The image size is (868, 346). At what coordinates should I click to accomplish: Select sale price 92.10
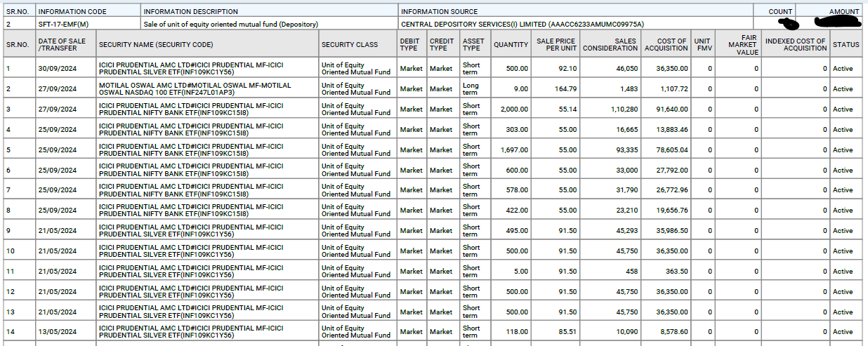point(567,69)
